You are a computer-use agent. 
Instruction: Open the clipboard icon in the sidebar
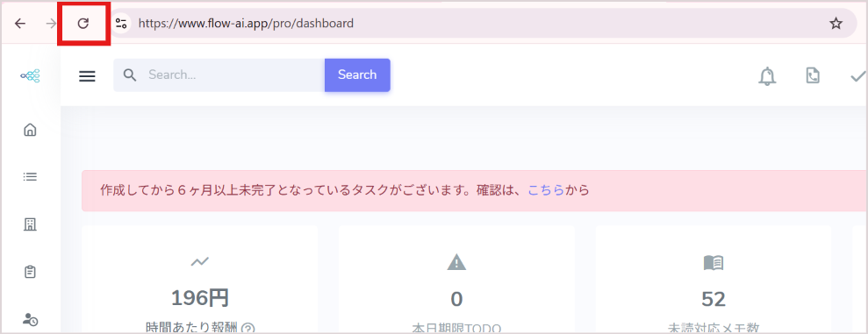(30, 272)
